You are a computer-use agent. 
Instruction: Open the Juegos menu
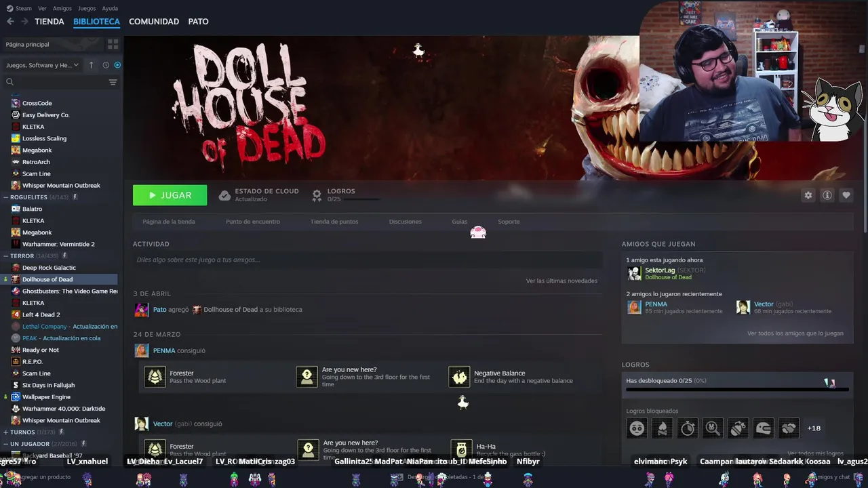[87, 8]
